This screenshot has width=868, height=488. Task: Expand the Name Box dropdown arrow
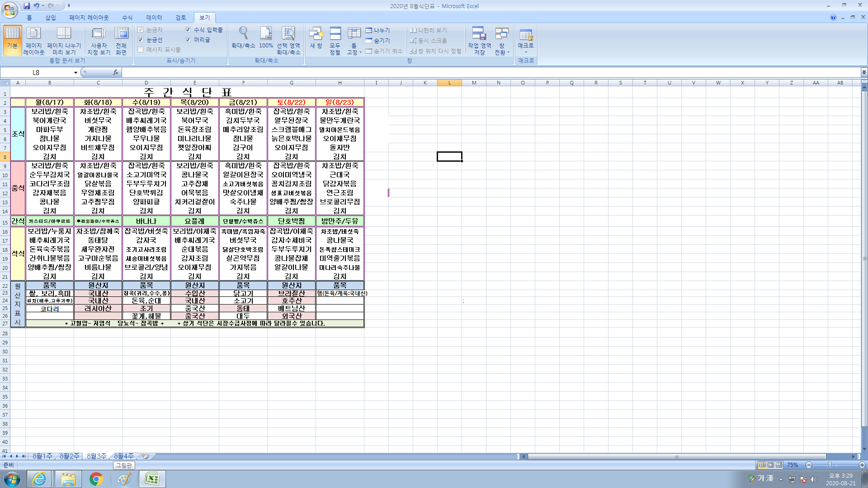(x=75, y=73)
